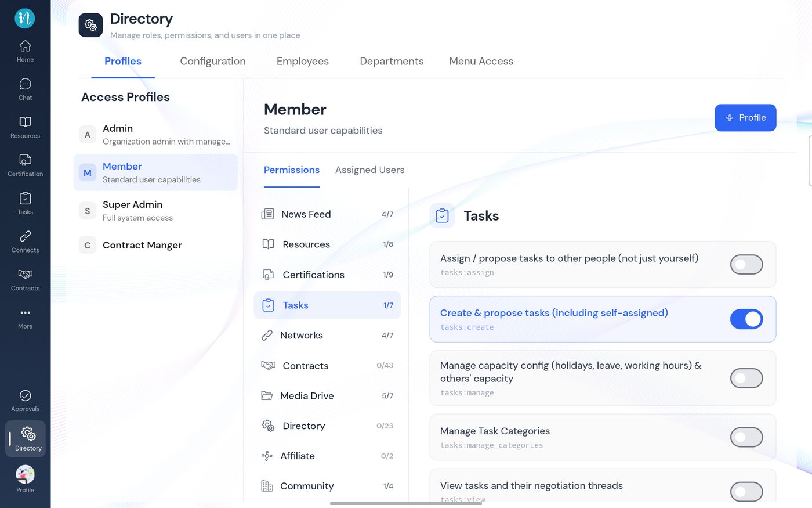Click the Directory 0/23 permission count
812x508 pixels.
tap(385, 426)
